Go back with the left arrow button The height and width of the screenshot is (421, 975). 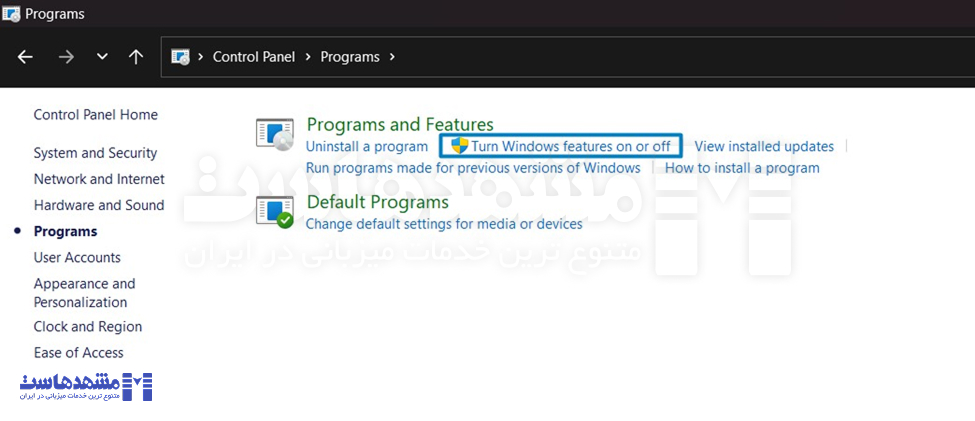coord(25,57)
